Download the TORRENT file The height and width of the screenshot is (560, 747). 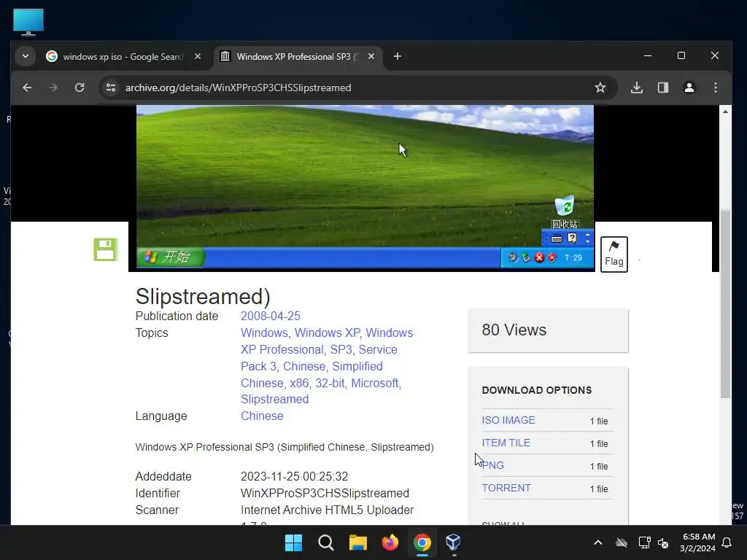506,488
